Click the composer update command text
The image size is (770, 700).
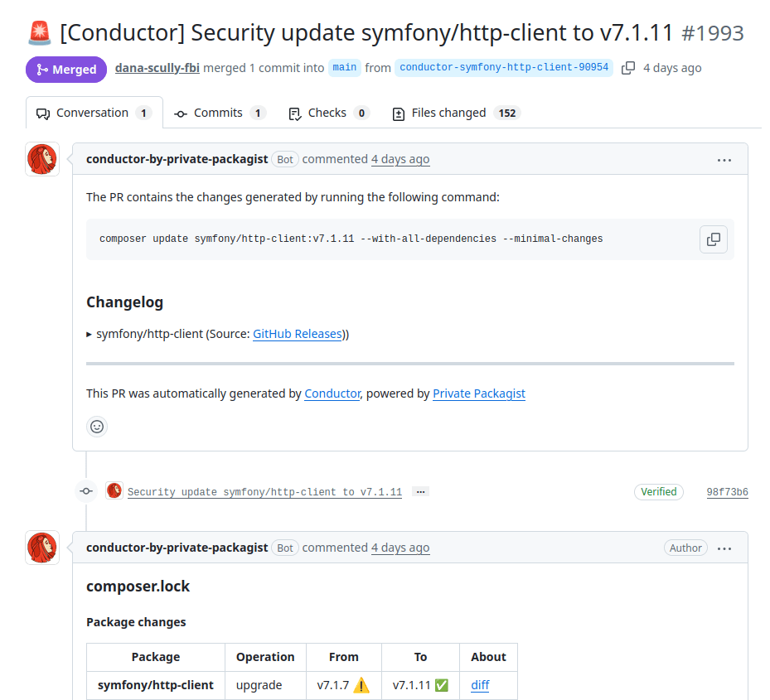(351, 239)
